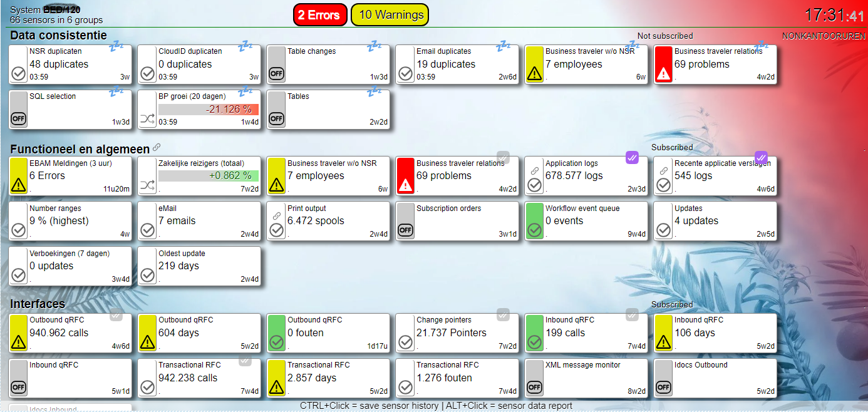The height and width of the screenshot is (412, 868).
Task: Click the chain link icon on Print output tile
Action: click(276, 215)
